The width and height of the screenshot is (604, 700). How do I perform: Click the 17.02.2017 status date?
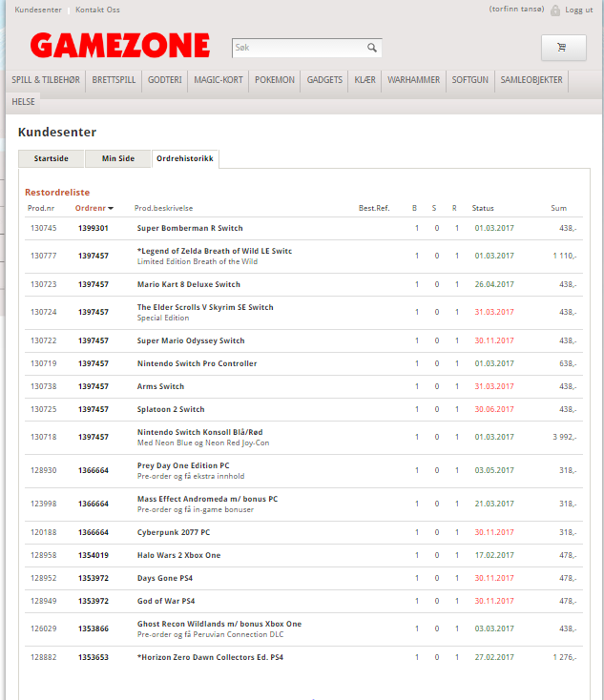coord(494,555)
